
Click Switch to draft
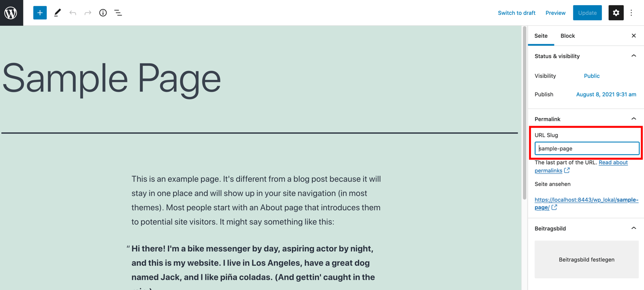517,13
